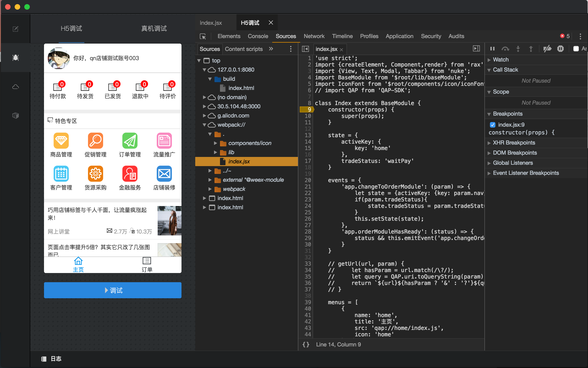The image size is (588, 368).
Task: Click pretty print braces icon
Action: point(306,344)
